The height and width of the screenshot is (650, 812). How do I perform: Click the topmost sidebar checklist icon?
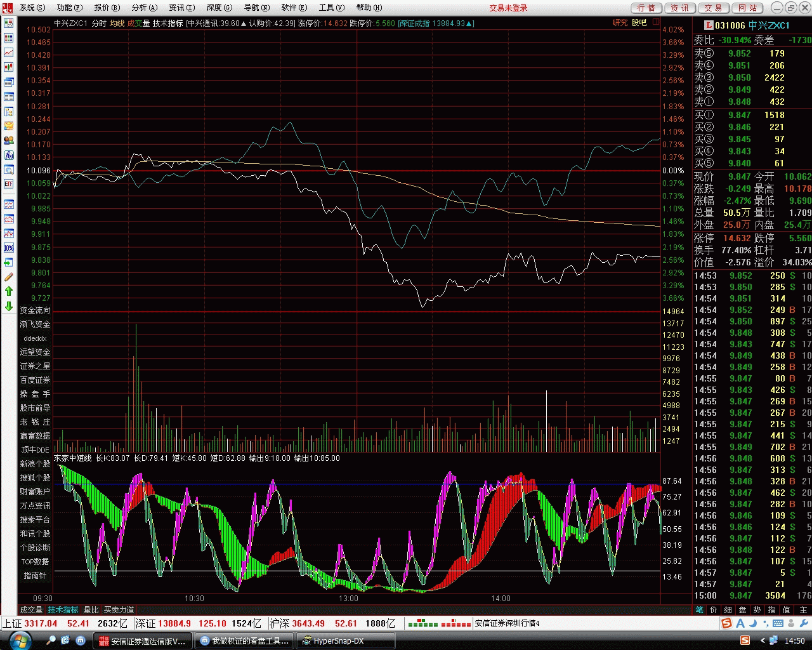[x=9, y=23]
